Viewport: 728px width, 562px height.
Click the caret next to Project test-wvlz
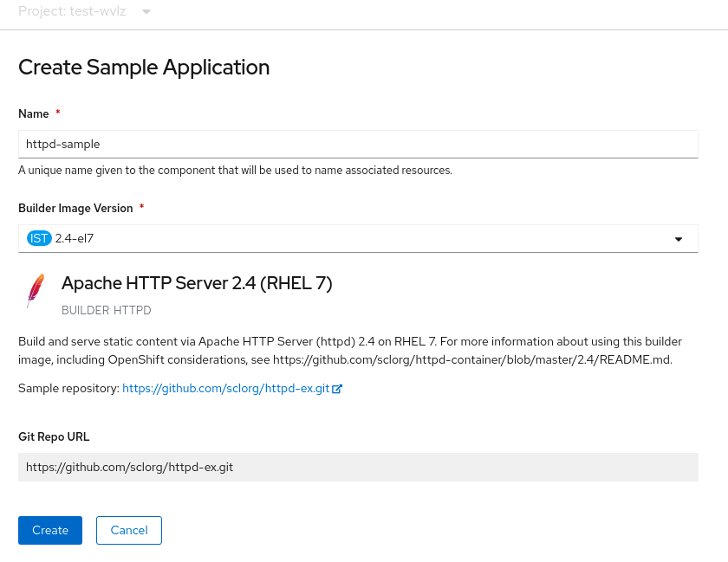[145, 12]
